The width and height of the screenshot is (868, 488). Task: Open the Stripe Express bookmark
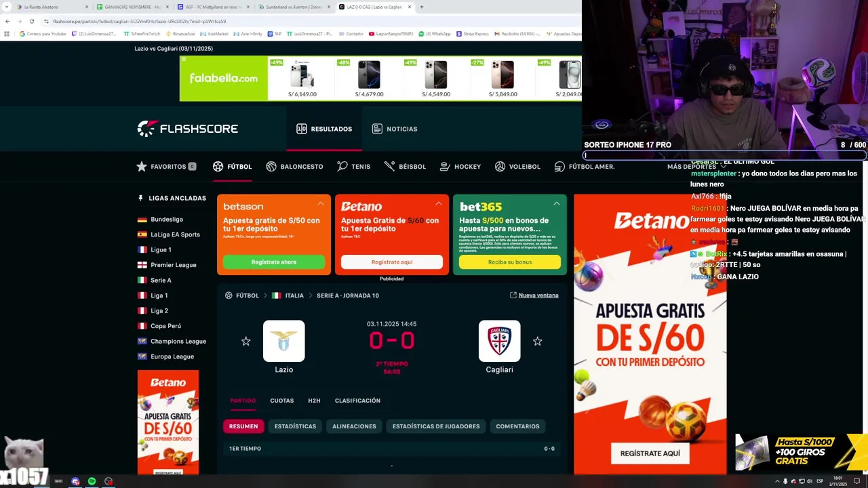click(473, 34)
